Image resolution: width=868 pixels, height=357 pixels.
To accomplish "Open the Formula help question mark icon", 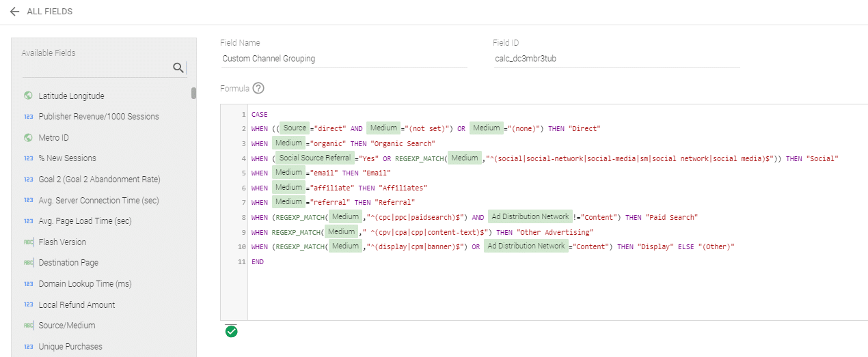I will (258, 88).
